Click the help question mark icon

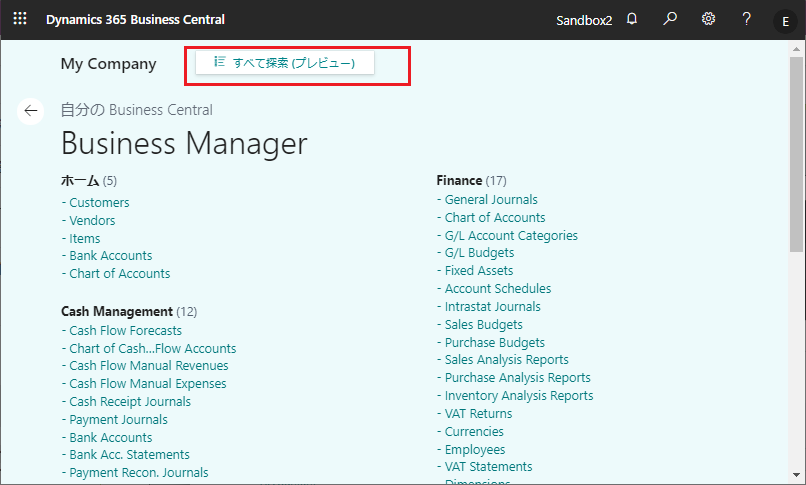pyautogui.click(x=746, y=20)
